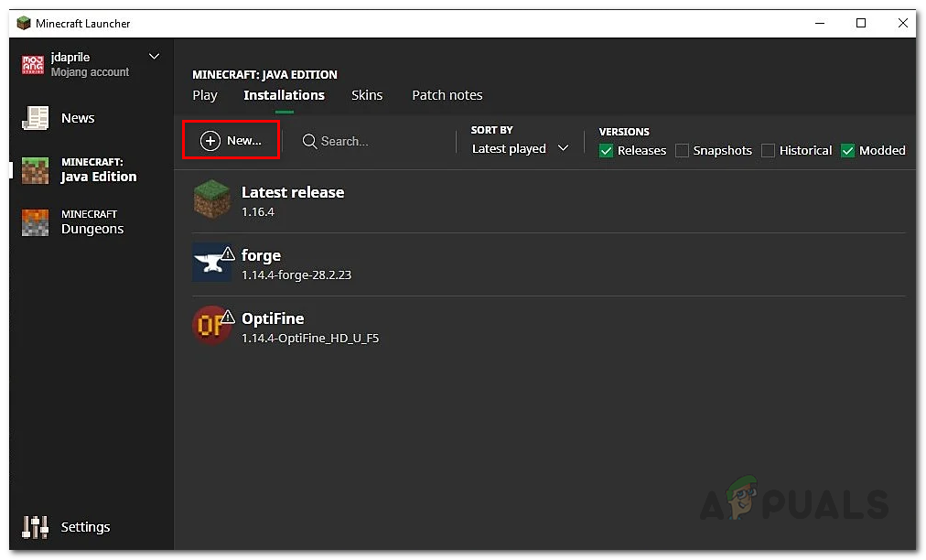Click the Mojang account avatar icon
926x560 pixels.
coord(32,64)
